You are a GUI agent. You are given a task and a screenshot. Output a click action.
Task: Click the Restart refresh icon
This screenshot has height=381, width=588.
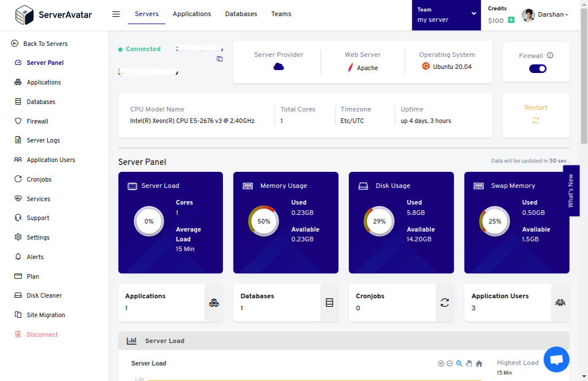[536, 120]
